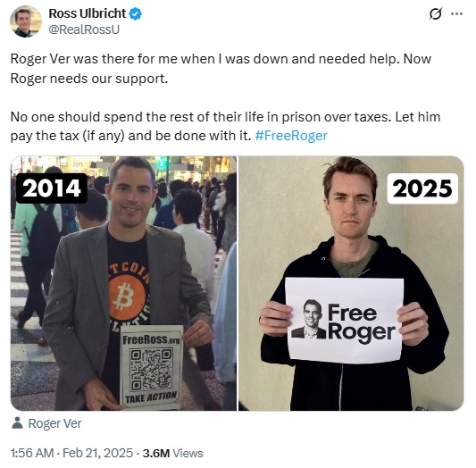This screenshot has width=476, height=468.
Task: Click the Free Roger paper sign
Action: (345, 321)
